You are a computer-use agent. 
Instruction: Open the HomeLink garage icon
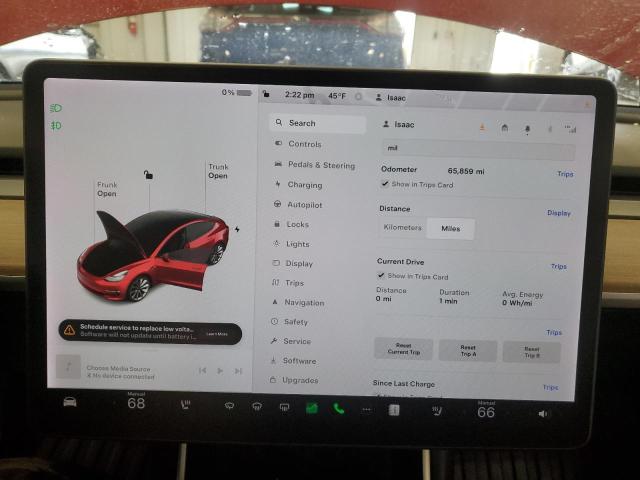505,129
